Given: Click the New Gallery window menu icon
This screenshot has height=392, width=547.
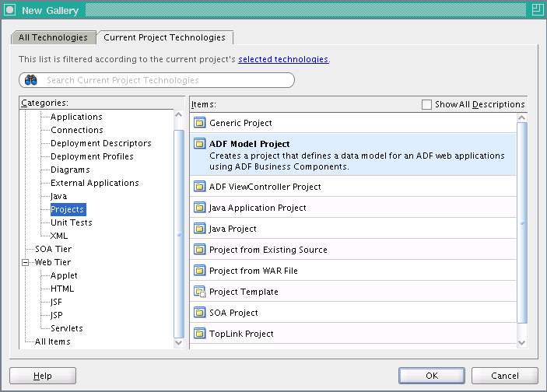Looking at the screenshot, I should (x=9, y=10).
